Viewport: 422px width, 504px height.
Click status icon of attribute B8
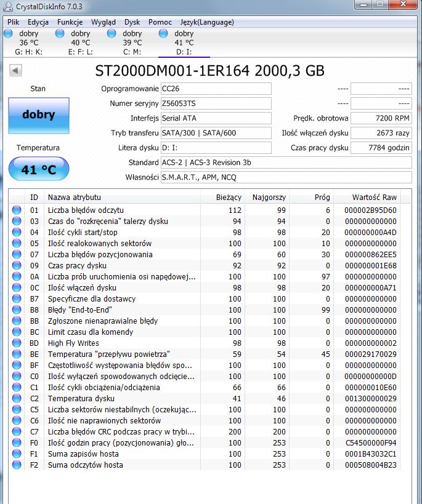[x=17, y=310]
